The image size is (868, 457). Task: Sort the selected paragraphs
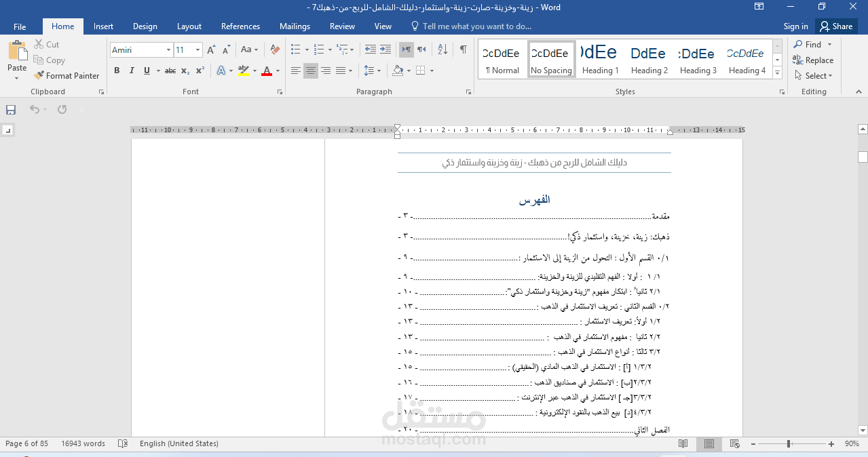(x=442, y=49)
